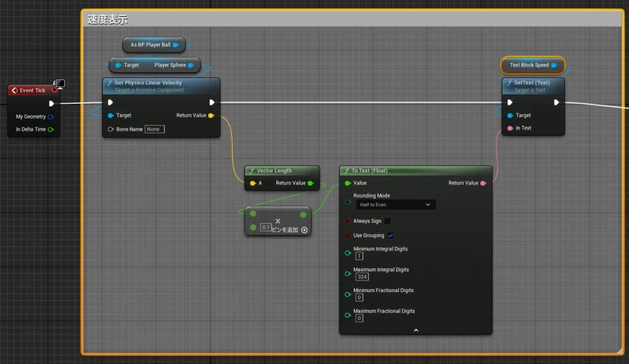This screenshot has width=629, height=364.
Task: Click the add pin plus icon on multiply node
Action: [304, 230]
